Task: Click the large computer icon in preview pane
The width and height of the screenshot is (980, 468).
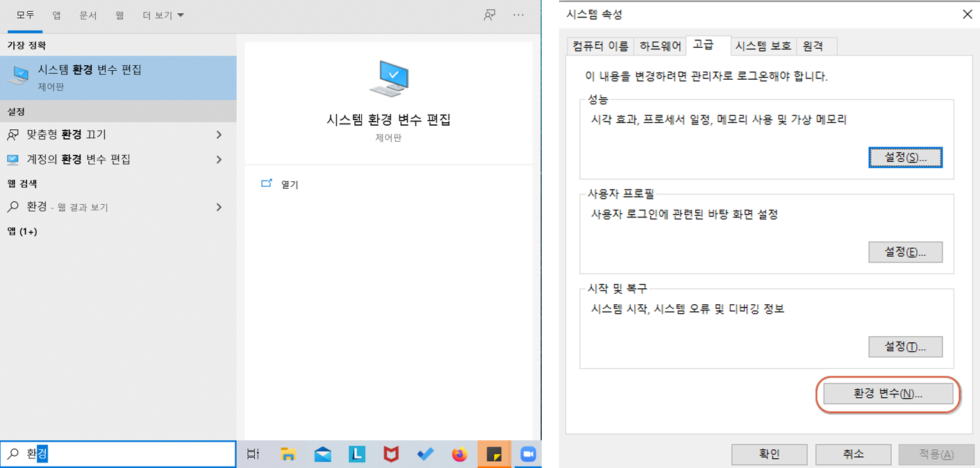Action: pyautogui.click(x=389, y=78)
